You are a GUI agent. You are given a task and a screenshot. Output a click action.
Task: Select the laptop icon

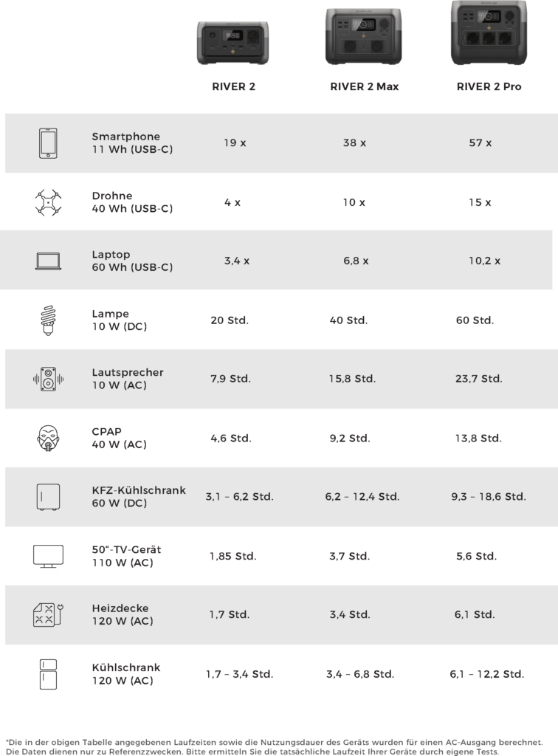48,261
